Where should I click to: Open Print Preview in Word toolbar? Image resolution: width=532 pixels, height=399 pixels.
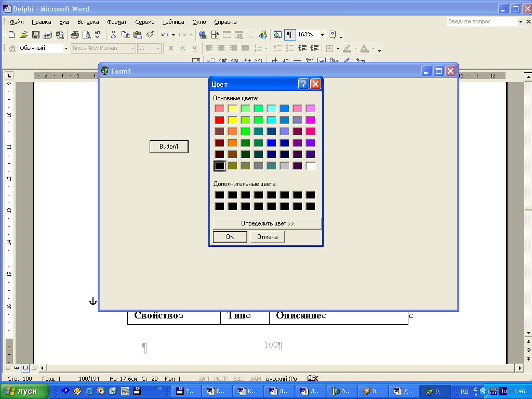coord(87,35)
